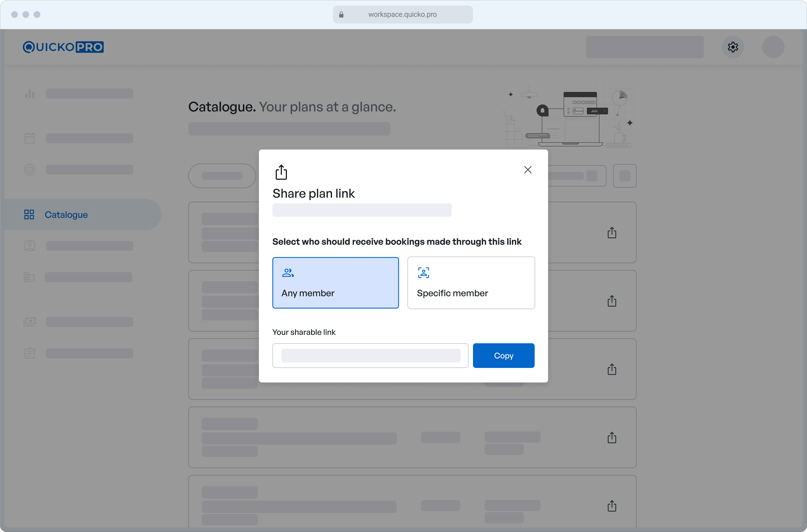
Task: Click the calendar sidebar icon
Action: pyautogui.click(x=29, y=138)
